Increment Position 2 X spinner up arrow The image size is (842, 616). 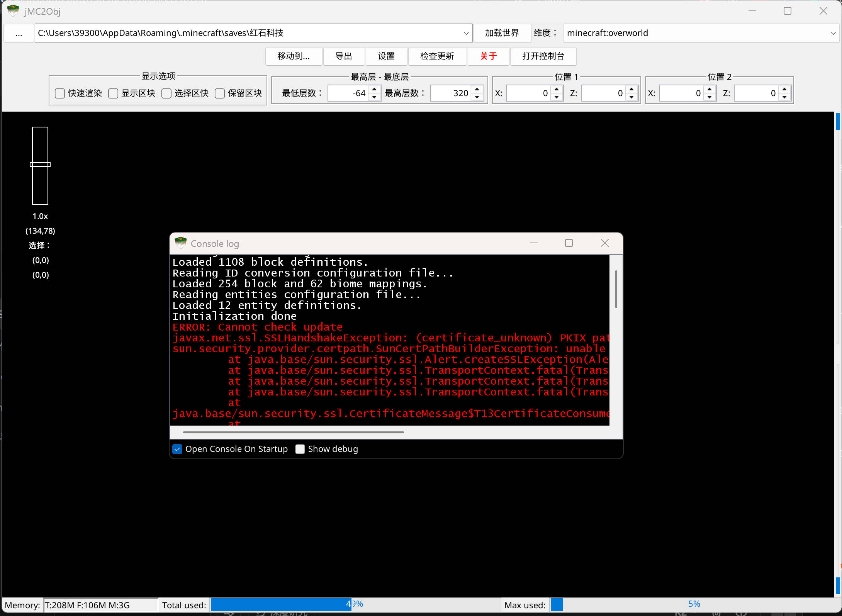(710, 90)
